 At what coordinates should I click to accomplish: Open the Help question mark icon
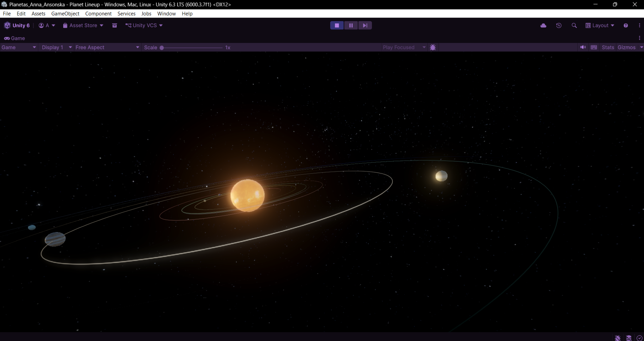(x=626, y=26)
